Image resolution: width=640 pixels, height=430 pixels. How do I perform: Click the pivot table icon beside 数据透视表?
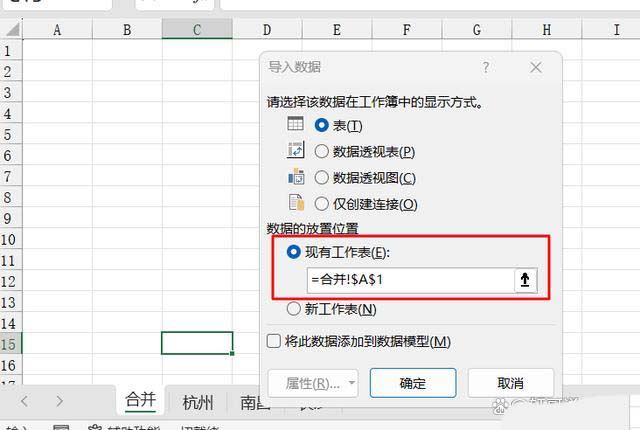click(x=296, y=150)
